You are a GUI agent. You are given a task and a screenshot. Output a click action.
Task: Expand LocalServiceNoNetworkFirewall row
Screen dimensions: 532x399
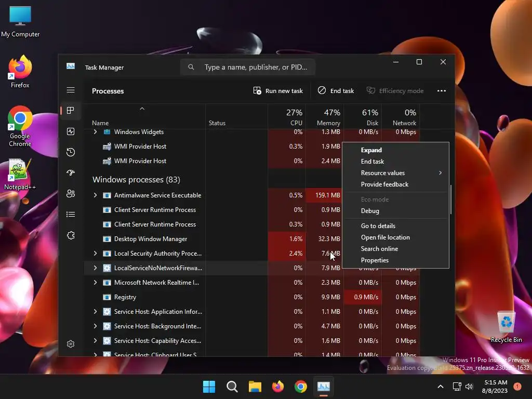click(96, 268)
